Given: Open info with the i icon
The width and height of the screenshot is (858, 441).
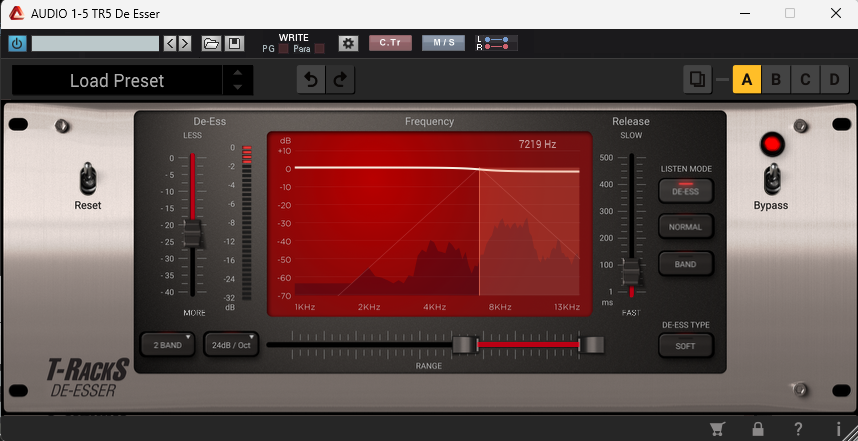Looking at the screenshot, I should point(838,429).
